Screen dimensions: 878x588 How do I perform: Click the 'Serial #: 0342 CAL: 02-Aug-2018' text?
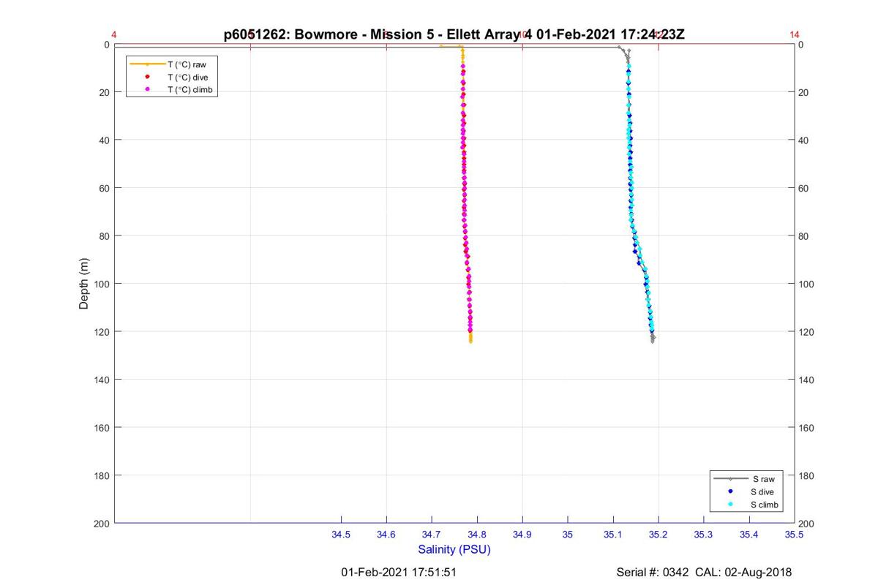click(704, 572)
